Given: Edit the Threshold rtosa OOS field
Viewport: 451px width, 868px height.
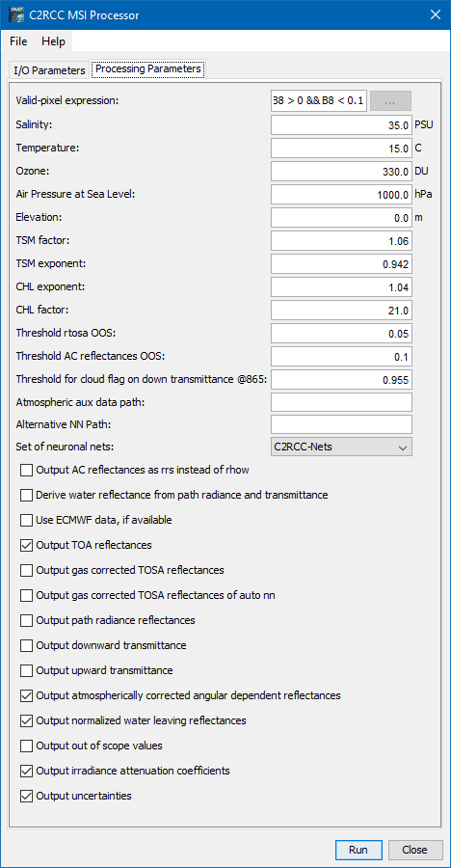Looking at the screenshot, I should tap(341, 334).
